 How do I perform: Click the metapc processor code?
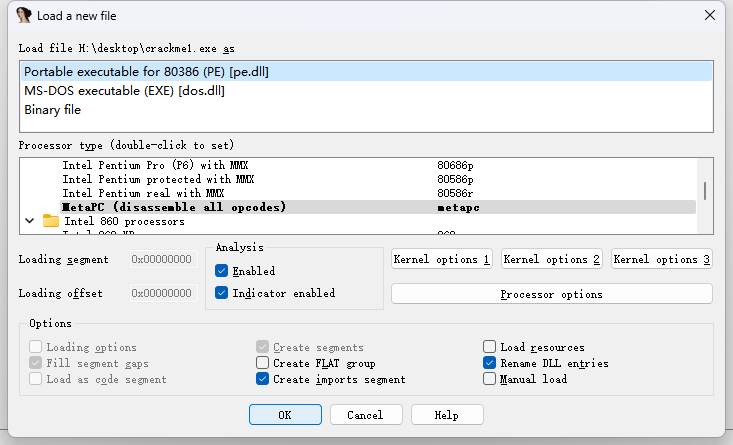coord(459,207)
